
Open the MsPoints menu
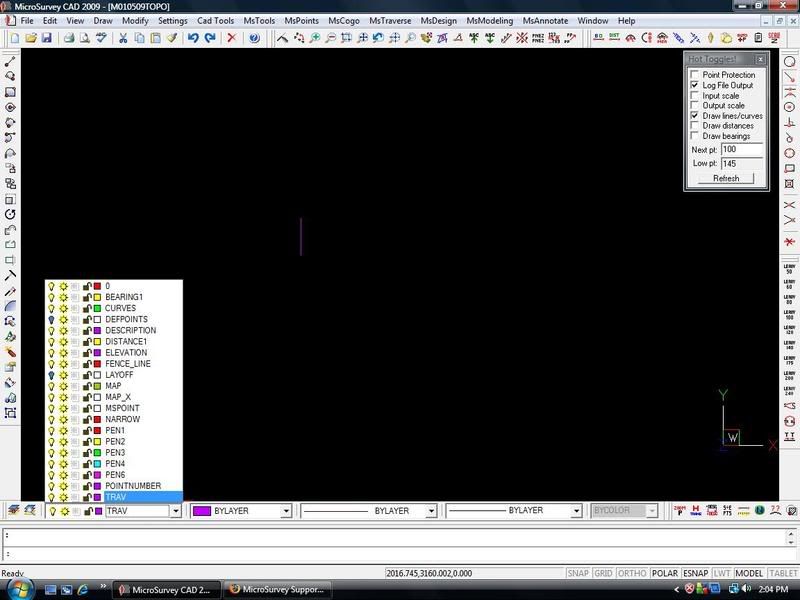point(302,21)
